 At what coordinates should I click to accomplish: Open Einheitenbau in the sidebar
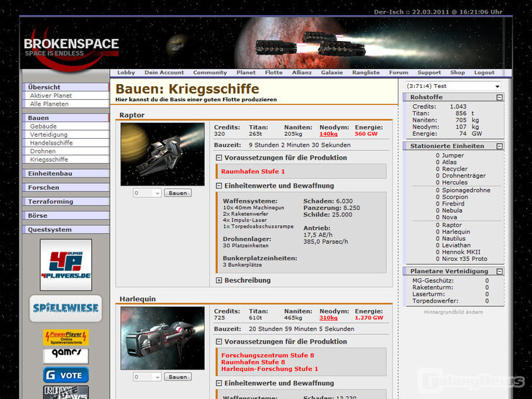tap(66, 174)
